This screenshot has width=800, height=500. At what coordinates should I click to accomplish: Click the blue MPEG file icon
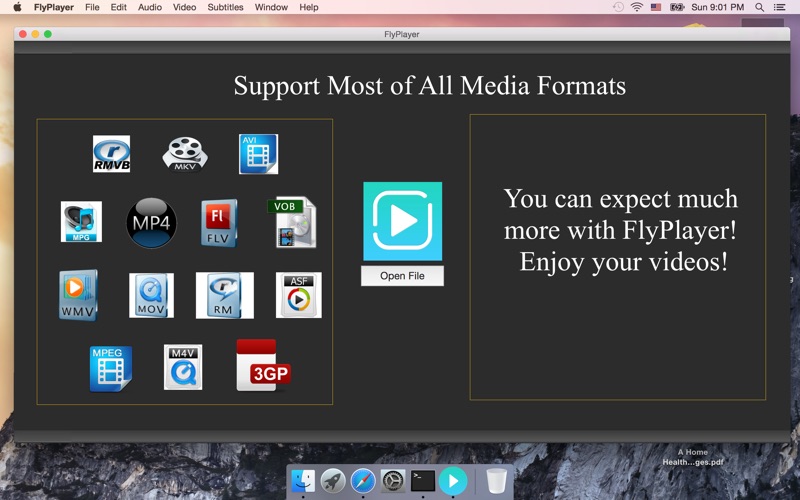coord(111,368)
